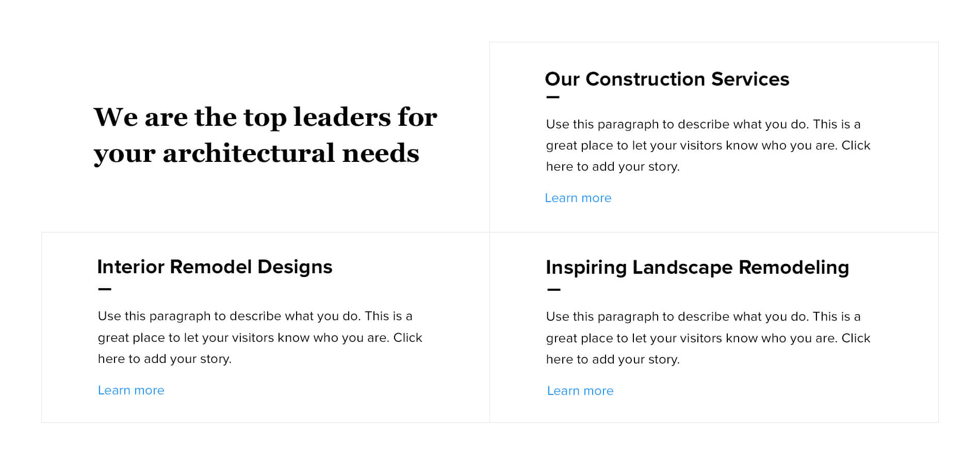This screenshot has width=980, height=464.
Task: Click "here to add your story" under Construction Services
Action: pos(612,167)
